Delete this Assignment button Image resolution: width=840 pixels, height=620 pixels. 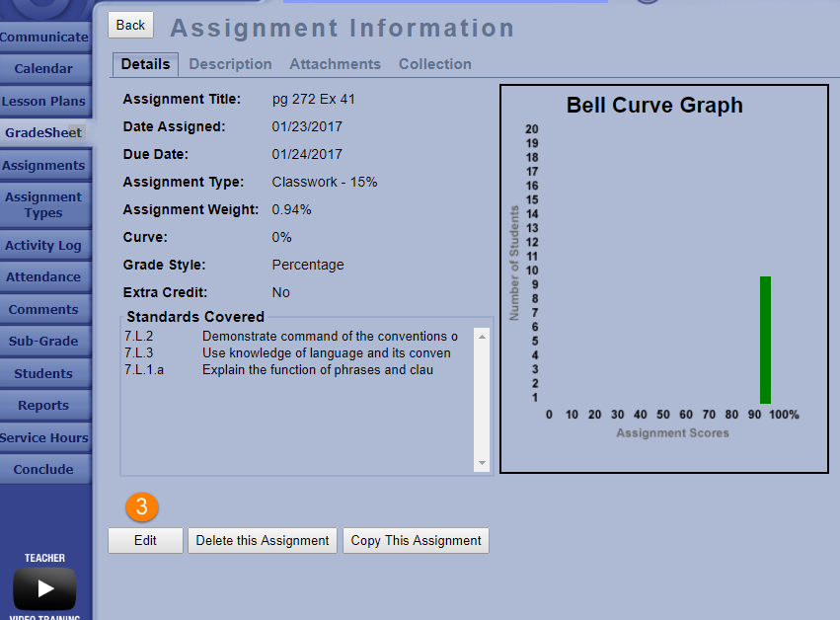tap(263, 540)
